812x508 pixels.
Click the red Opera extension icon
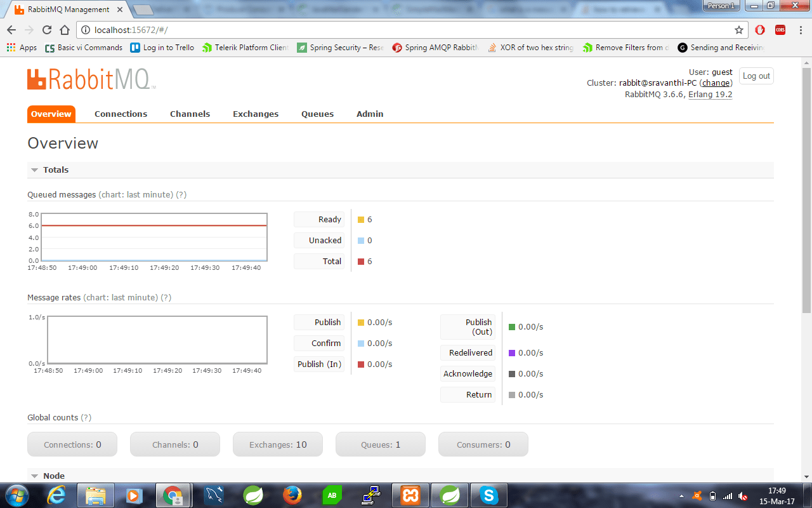point(760,30)
